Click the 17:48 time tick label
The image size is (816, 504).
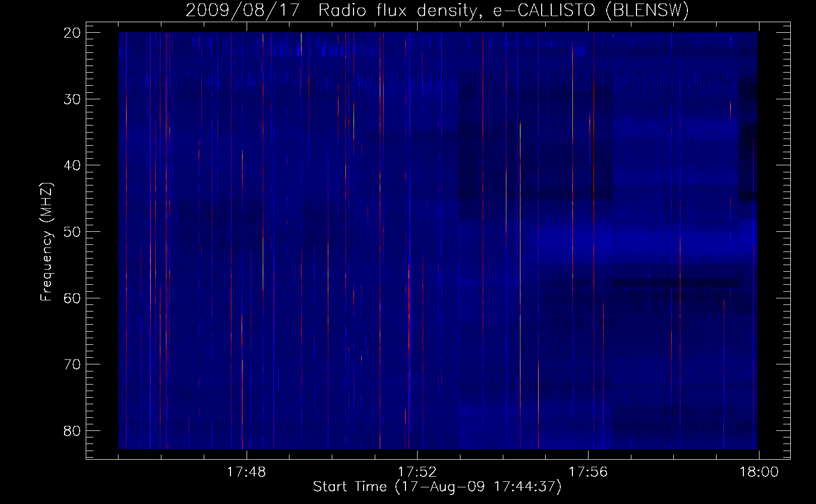coord(246,472)
